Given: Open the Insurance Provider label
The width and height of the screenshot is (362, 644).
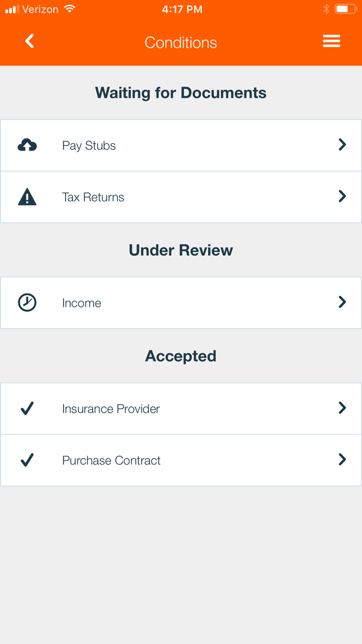Looking at the screenshot, I should coord(111,409).
